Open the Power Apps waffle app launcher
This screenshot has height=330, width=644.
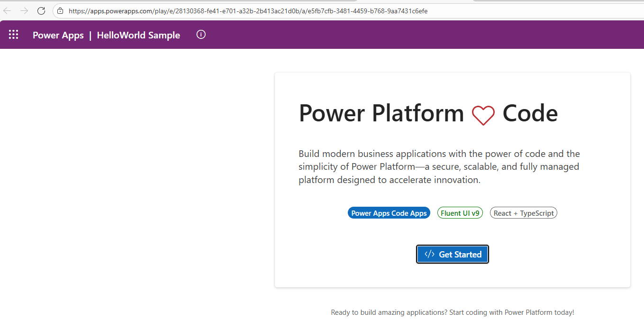click(13, 34)
